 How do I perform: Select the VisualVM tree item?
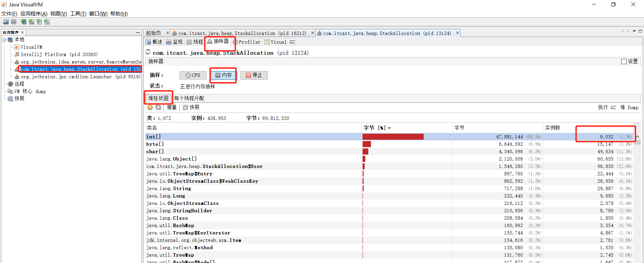(31, 47)
